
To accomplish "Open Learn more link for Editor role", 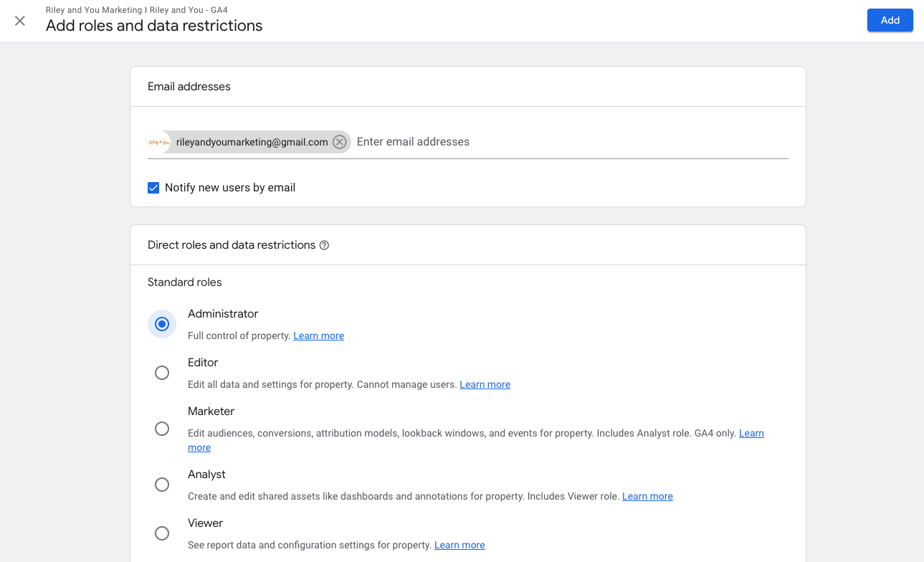I will [485, 384].
